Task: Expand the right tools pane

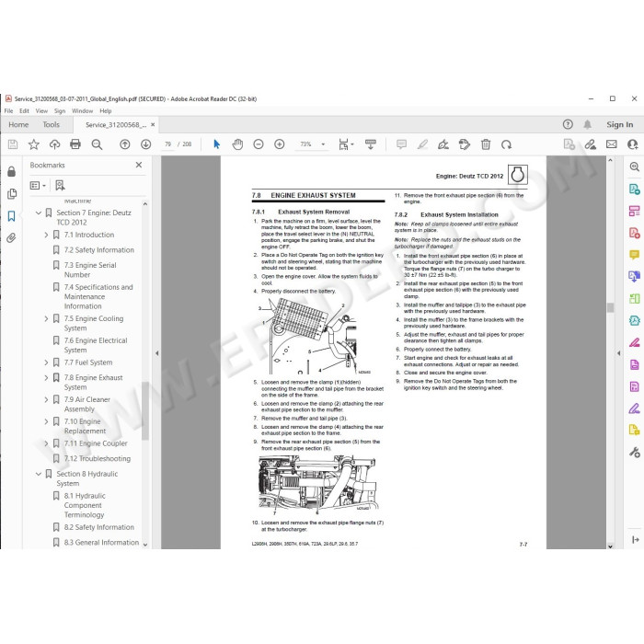Action: 635,539
